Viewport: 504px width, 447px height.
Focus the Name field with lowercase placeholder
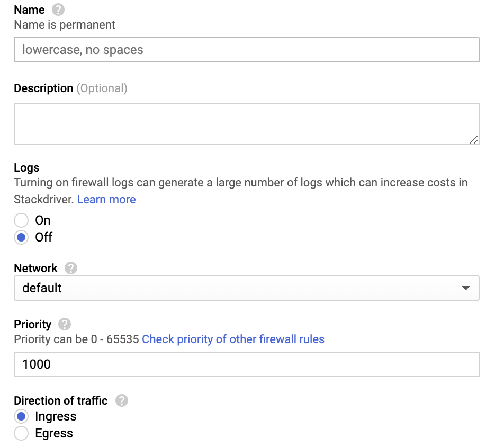click(x=247, y=50)
